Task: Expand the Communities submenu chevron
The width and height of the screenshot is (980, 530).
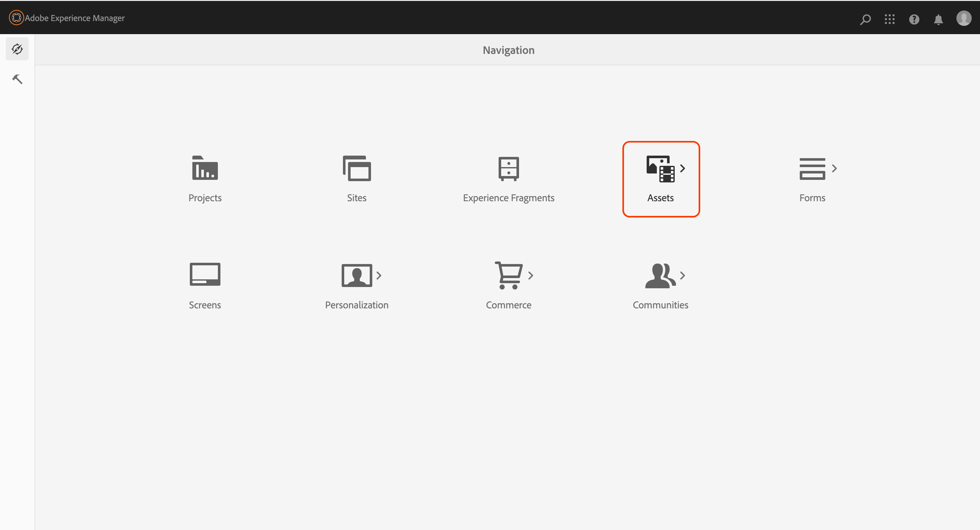Action: click(x=682, y=275)
